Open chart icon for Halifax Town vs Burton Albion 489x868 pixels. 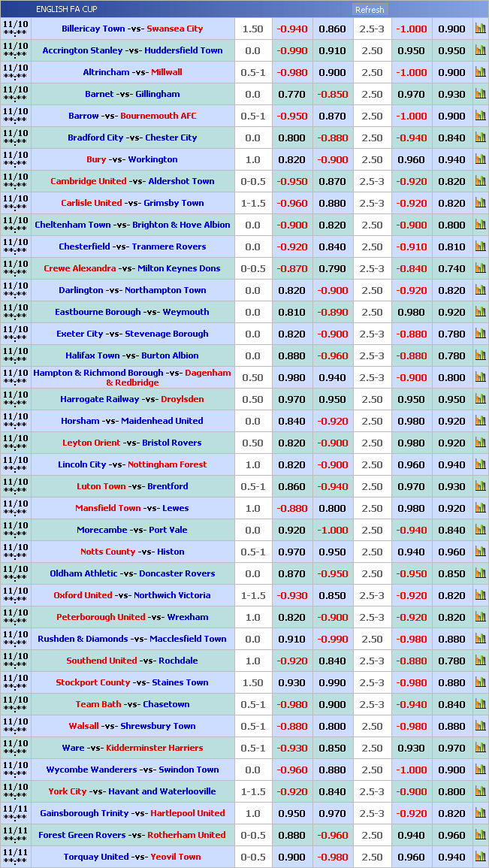[x=480, y=355]
